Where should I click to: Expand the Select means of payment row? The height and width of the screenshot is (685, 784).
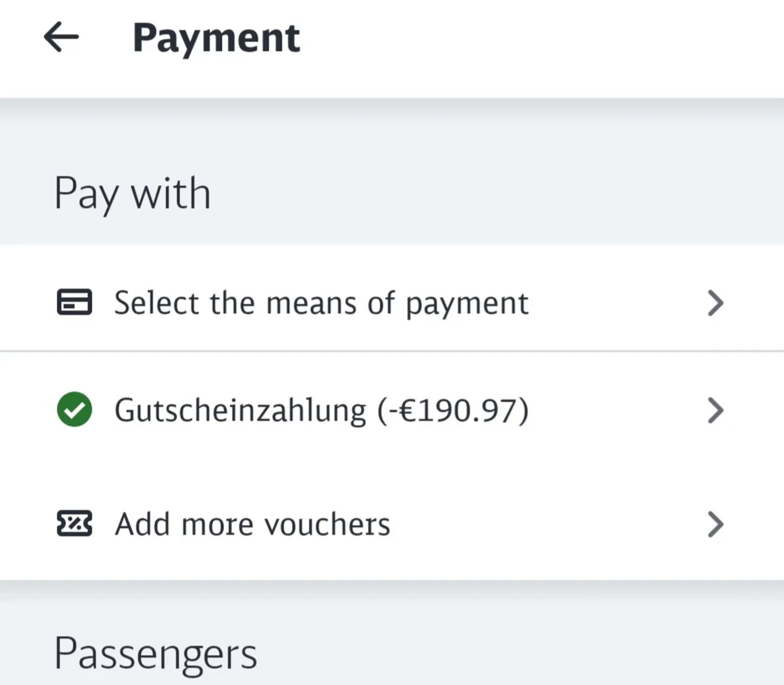[716, 303]
